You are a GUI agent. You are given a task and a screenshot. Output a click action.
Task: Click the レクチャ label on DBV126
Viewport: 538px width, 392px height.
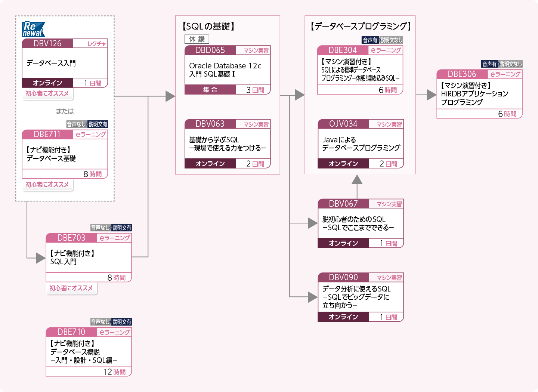click(x=97, y=44)
